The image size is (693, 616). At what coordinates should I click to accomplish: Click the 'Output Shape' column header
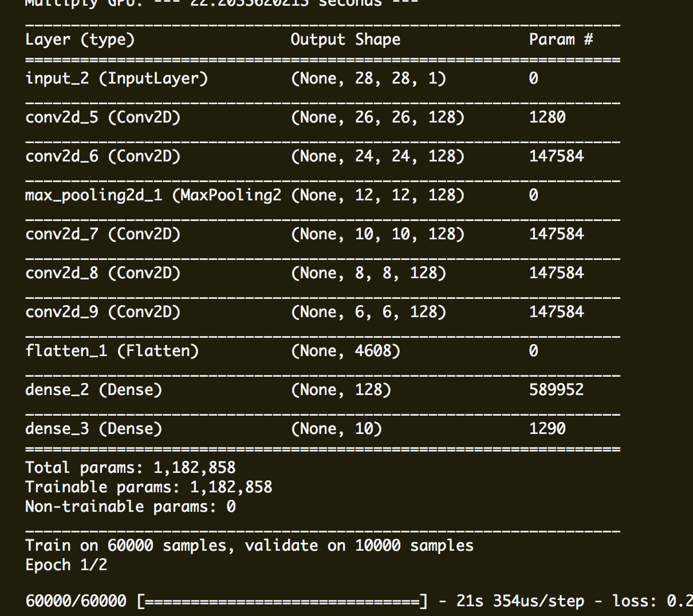click(x=345, y=40)
